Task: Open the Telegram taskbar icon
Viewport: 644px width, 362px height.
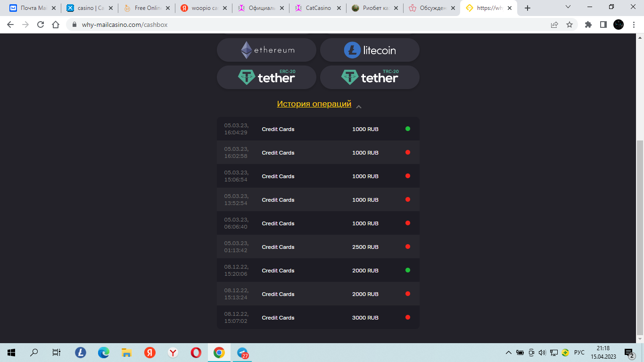Action: (x=242, y=353)
